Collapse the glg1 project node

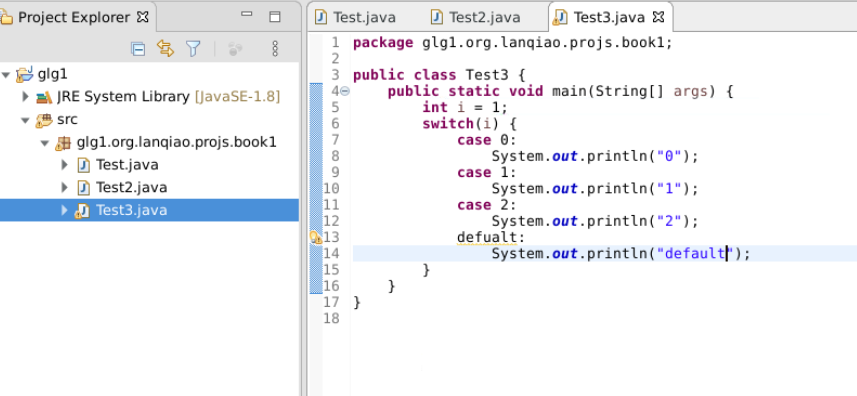point(6,74)
